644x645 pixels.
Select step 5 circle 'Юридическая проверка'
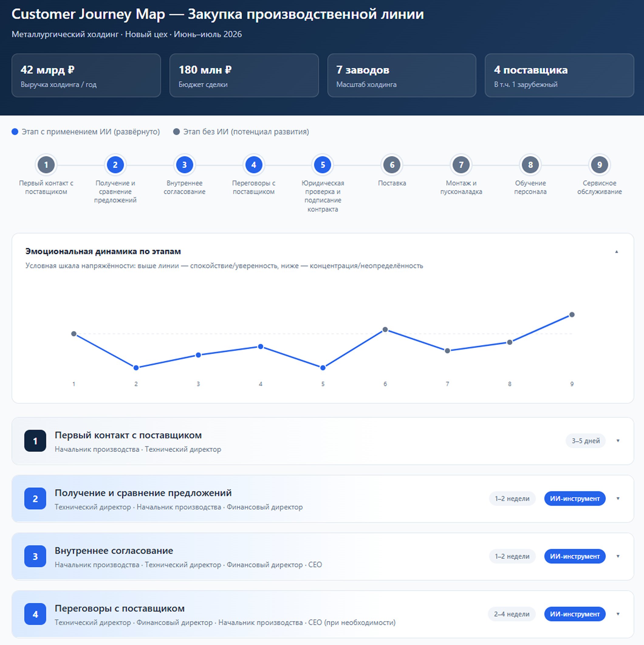[323, 164]
